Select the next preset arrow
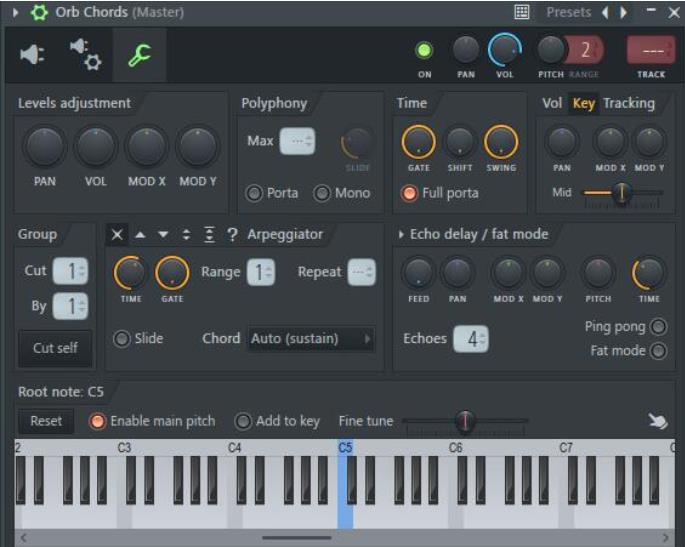 tap(624, 12)
